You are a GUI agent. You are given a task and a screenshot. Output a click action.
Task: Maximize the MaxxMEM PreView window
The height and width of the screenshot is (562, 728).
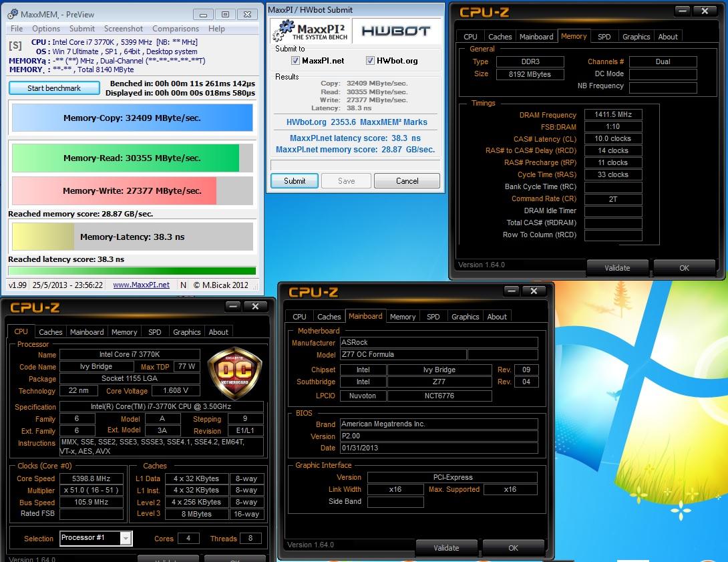pyautogui.click(x=225, y=15)
